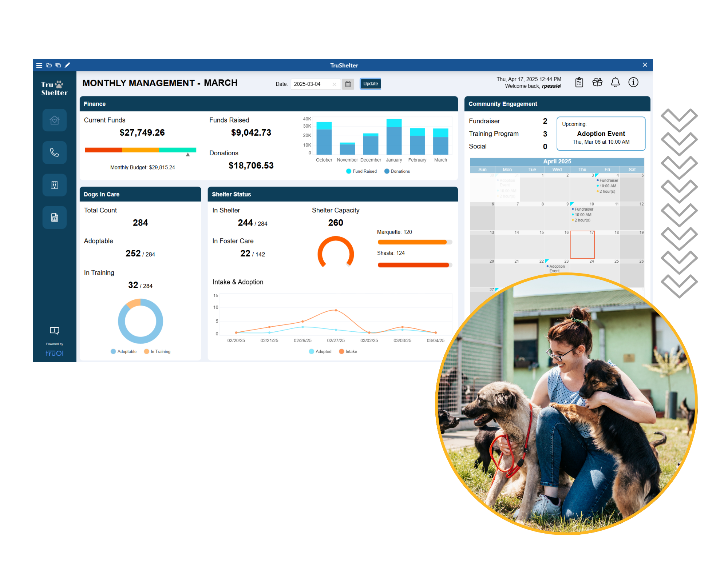Click the open-folder icon in title bar
Viewport: 728px width, 562px height.
[x=49, y=65]
